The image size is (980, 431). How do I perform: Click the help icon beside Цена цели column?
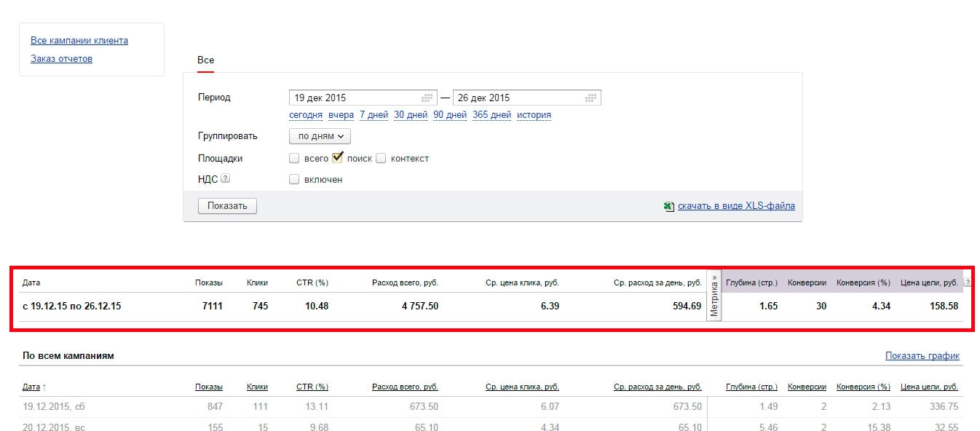tap(968, 282)
